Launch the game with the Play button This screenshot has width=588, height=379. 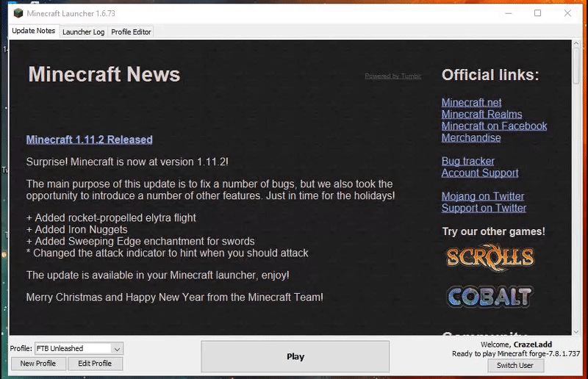(295, 356)
